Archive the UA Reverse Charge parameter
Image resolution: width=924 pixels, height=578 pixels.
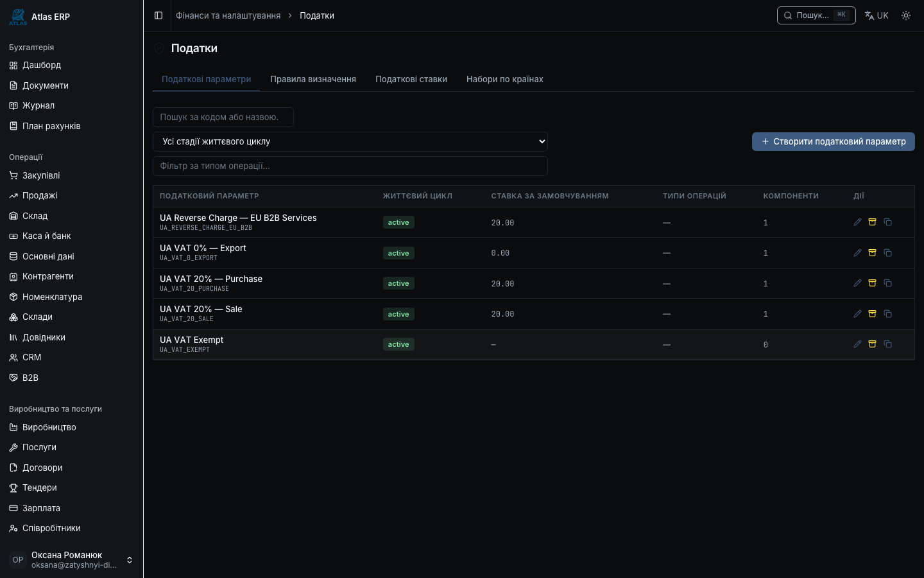tap(873, 222)
